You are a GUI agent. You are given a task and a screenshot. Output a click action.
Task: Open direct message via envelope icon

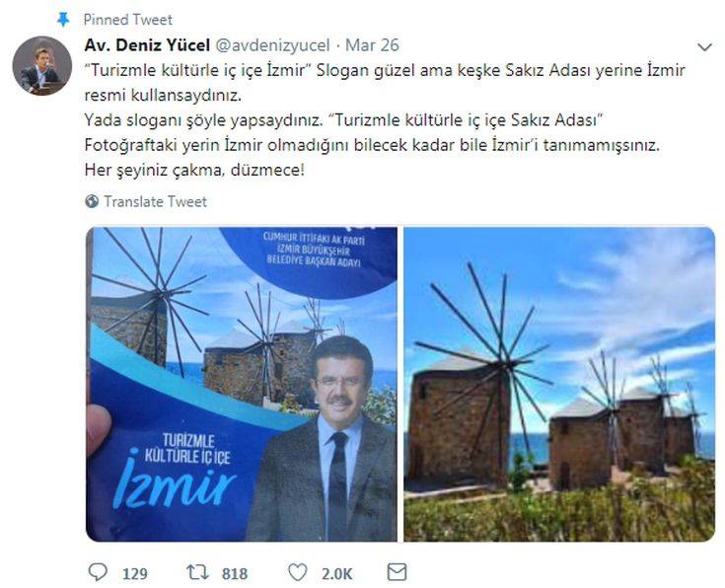397,572
